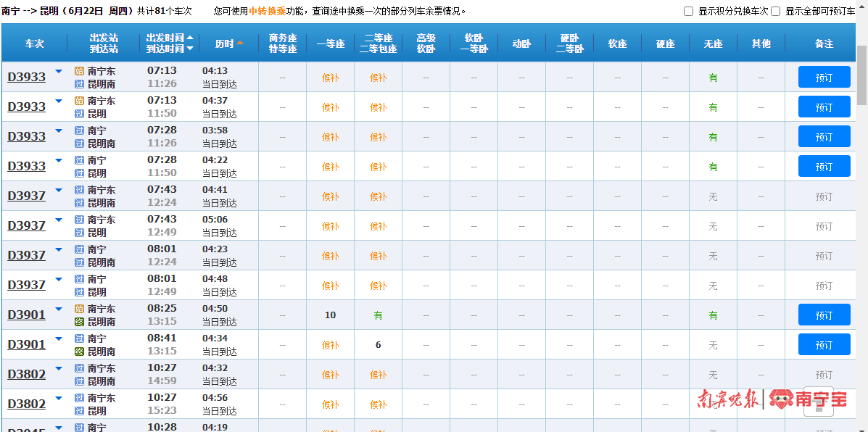Click 一等座 候补 for D3802 arriving 14:59

pyautogui.click(x=330, y=375)
